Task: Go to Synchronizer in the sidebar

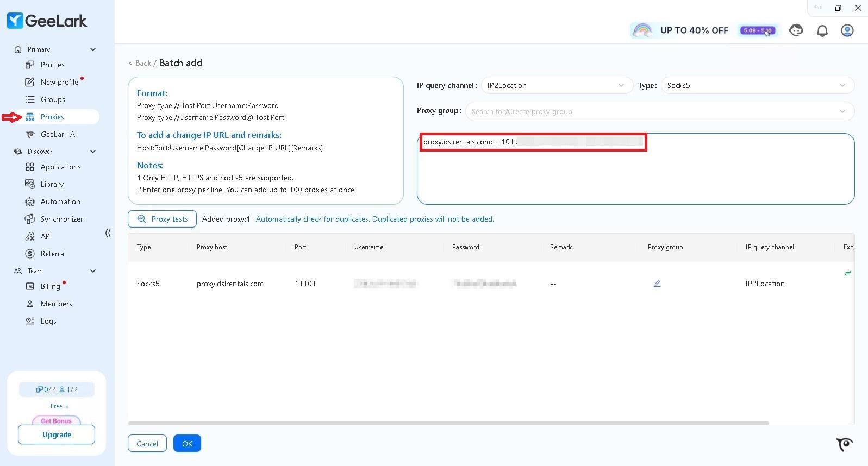Action: 61,219
